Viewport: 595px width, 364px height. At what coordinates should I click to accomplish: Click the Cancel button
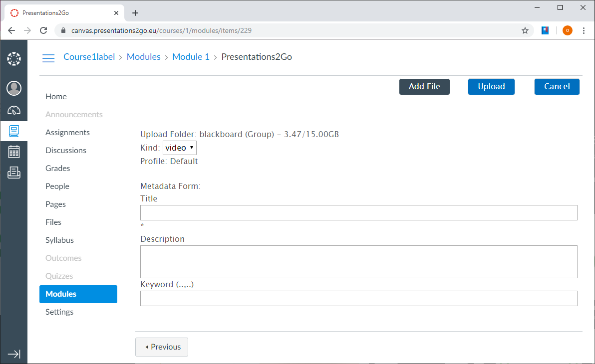[x=557, y=86]
